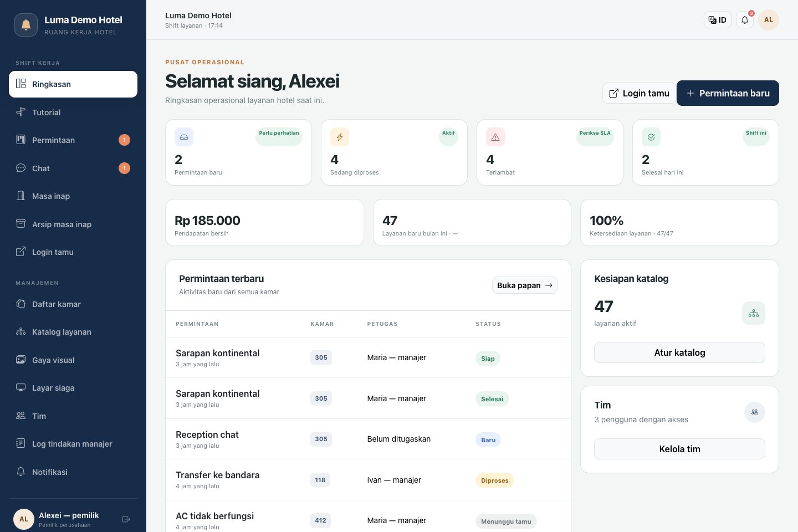The width and height of the screenshot is (798, 532).
Task: Click the Login tamu header button
Action: pyautogui.click(x=639, y=93)
